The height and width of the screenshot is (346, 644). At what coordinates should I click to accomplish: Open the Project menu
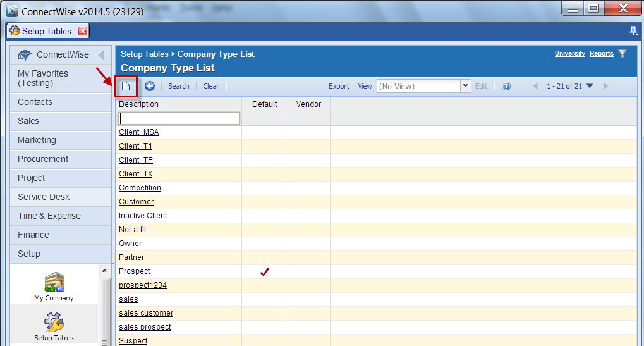[x=61, y=178]
